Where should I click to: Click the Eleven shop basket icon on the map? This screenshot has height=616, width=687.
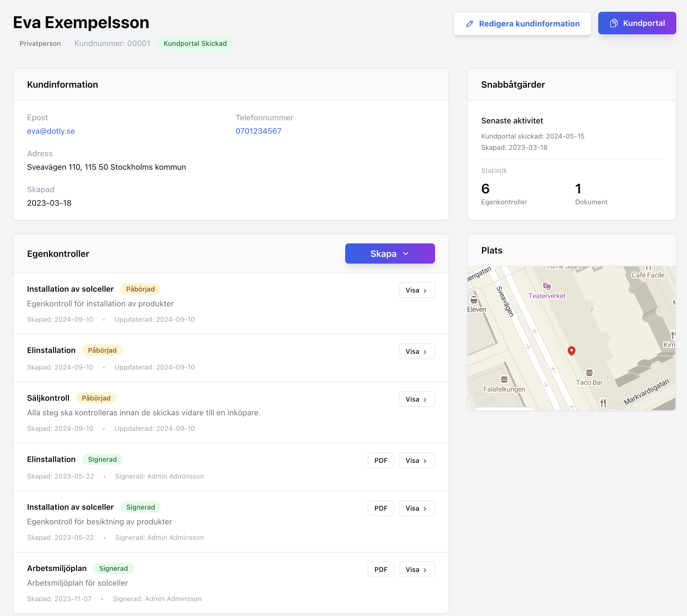coord(474,300)
